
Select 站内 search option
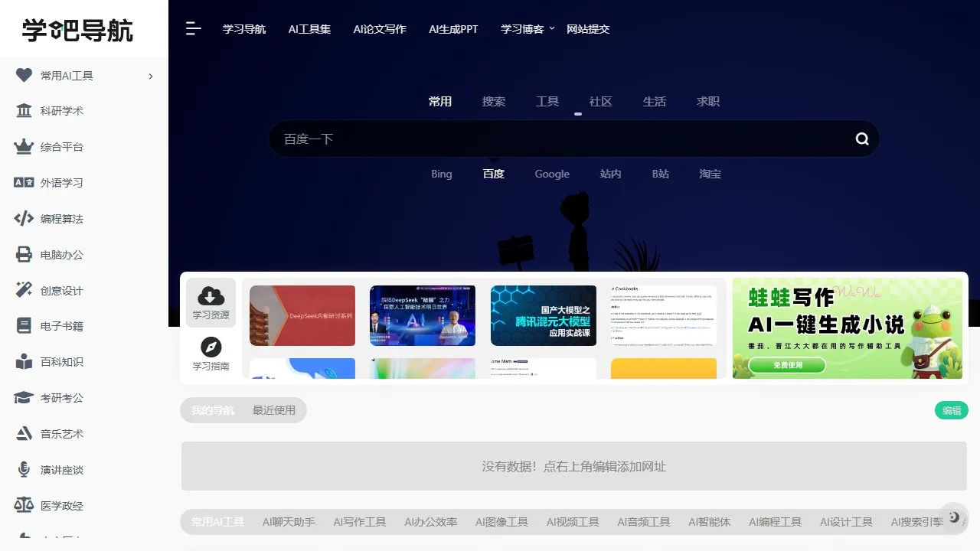611,174
